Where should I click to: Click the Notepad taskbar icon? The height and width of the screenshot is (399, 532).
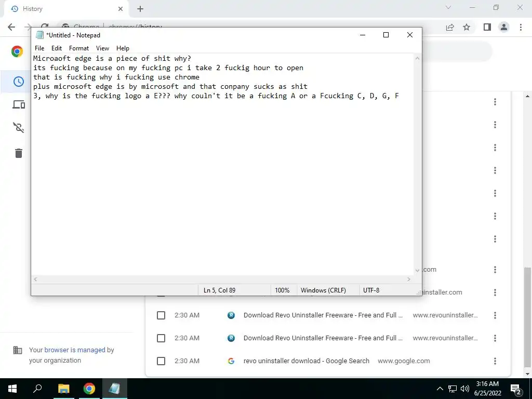[114, 389]
